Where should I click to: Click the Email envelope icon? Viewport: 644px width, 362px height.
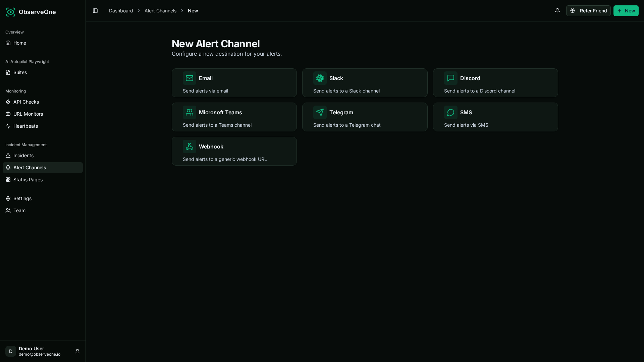point(190,78)
